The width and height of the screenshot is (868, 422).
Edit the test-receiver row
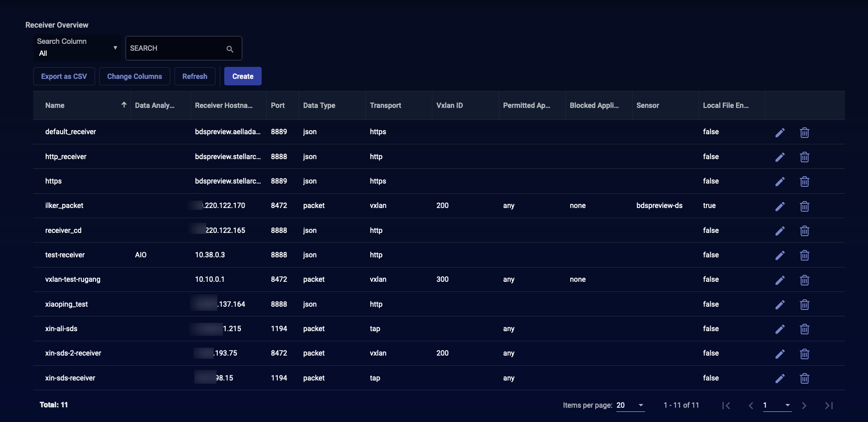coord(780,256)
